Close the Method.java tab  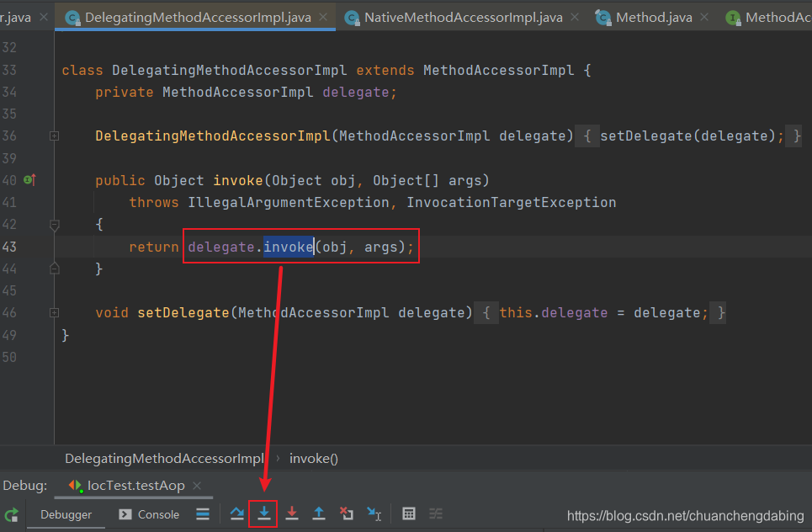tap(704, 17)
